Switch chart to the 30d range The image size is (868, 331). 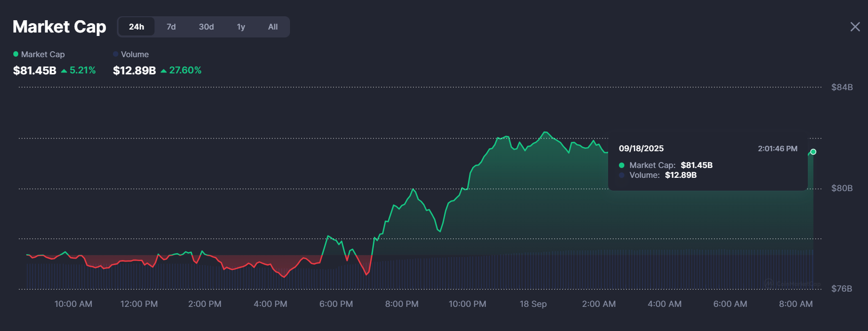206,27
